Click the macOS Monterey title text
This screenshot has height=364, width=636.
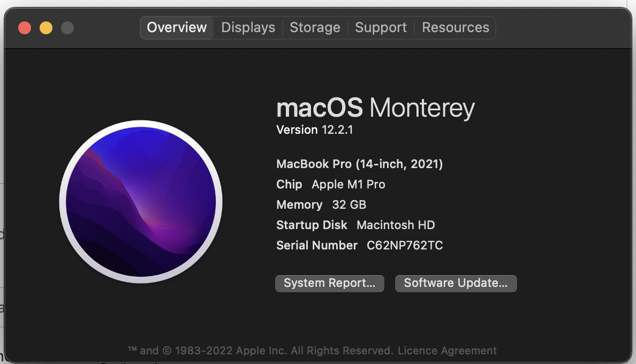point(375,108)
